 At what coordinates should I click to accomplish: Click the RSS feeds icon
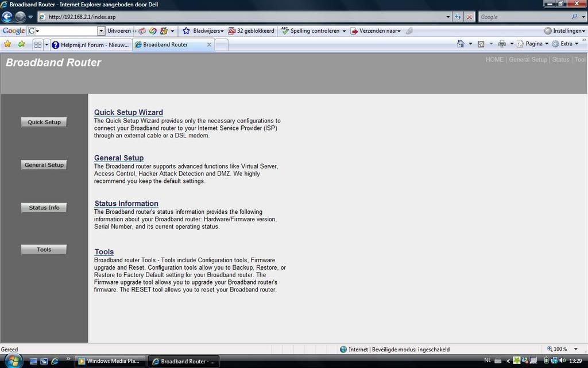coord(481,44)
